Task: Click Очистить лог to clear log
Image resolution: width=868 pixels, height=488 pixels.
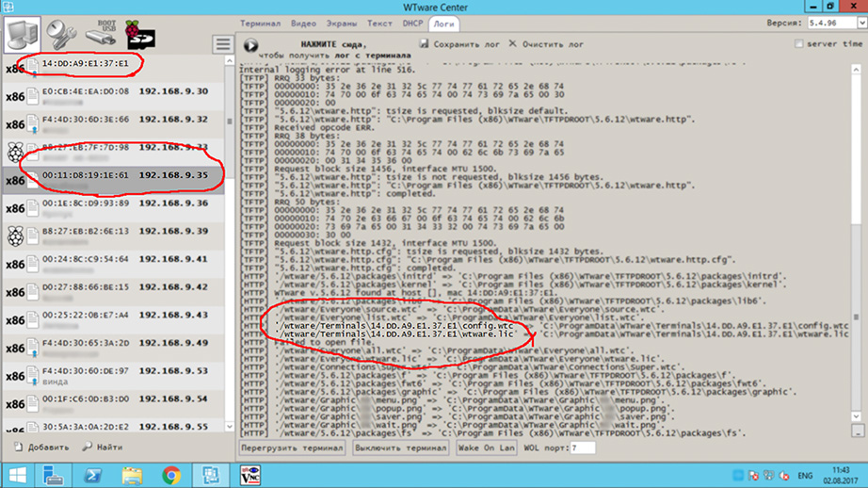Action: tap(546, 44)
